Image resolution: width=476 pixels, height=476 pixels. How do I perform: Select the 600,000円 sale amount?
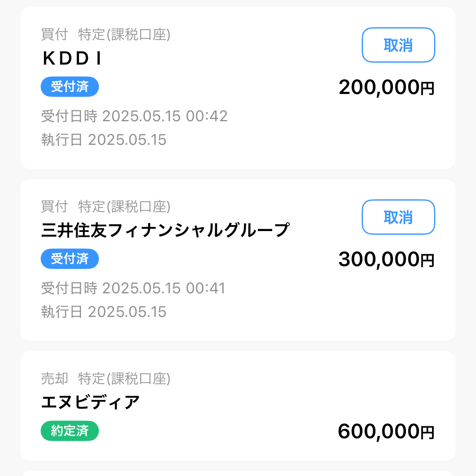(386, 432)
